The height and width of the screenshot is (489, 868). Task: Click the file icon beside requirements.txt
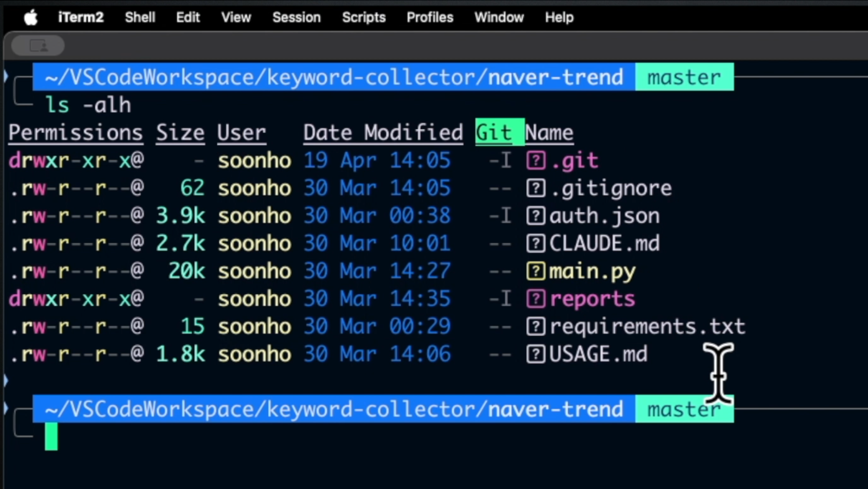click(536, 326)
